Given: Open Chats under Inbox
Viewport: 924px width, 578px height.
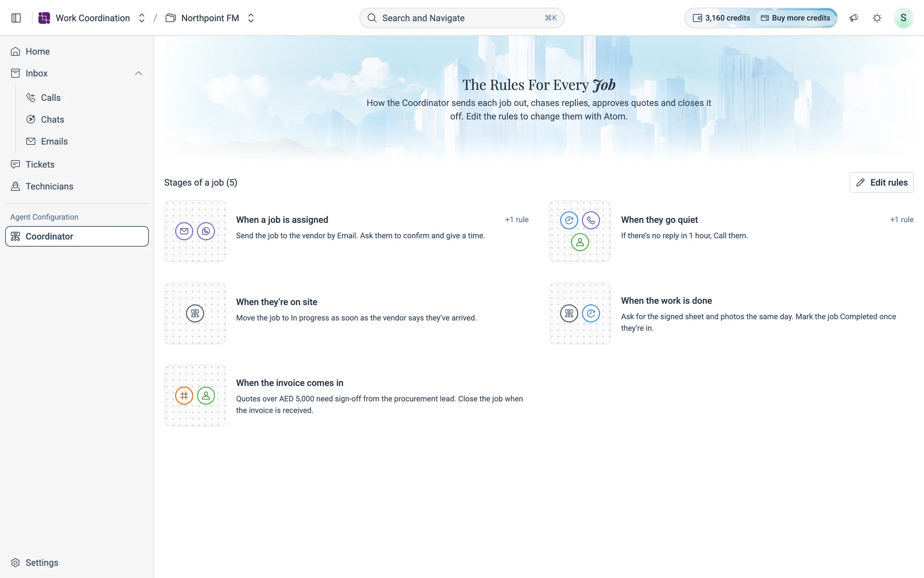Looking at the screenshot, I should 85,119.
